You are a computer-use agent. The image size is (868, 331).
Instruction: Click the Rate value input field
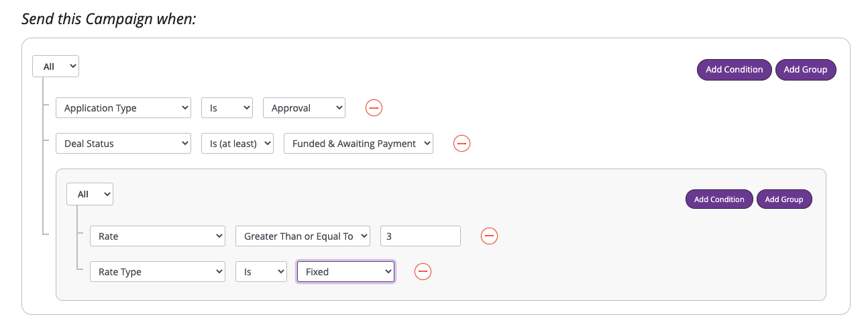tap(421, 236)
